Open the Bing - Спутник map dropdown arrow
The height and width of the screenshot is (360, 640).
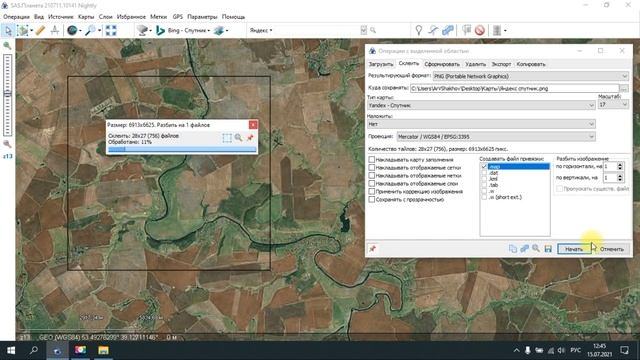pos(209,31)
